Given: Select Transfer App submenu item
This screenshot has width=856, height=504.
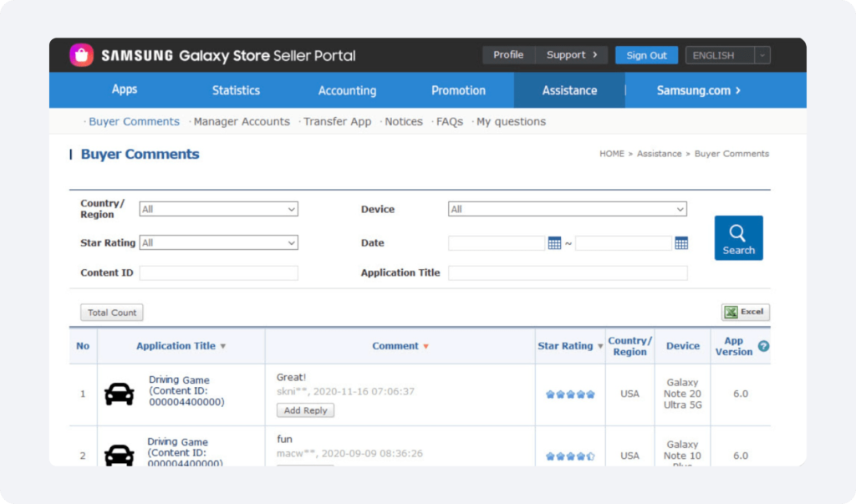Looking at the screenshot, I should 338,122.
